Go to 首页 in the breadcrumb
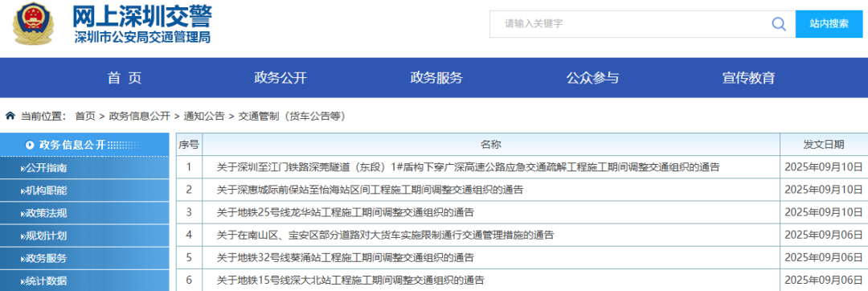Screen dimensions: 868x291 pos(85,117)
